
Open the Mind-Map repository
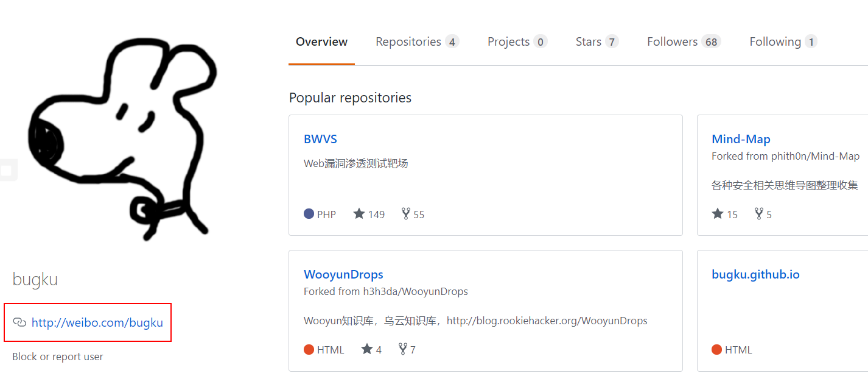741,139
